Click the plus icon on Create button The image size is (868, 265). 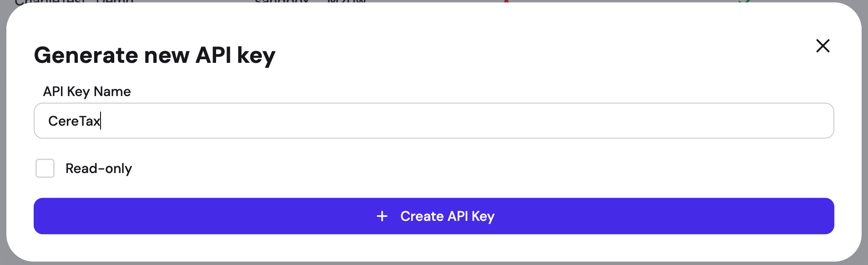tap(382, 216)
